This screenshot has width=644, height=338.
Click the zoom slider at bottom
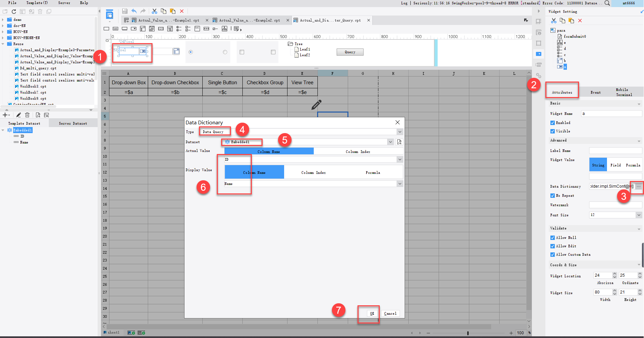[468, 333]
